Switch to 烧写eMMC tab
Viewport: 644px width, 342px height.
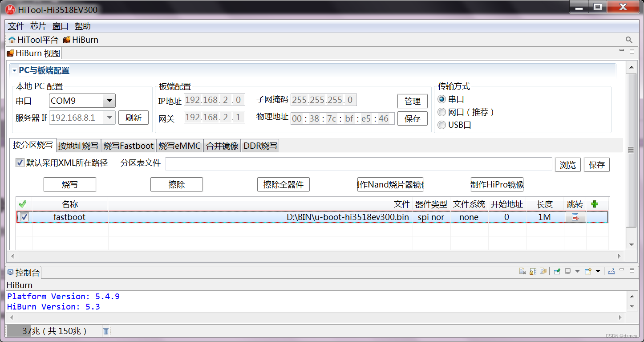180,146
